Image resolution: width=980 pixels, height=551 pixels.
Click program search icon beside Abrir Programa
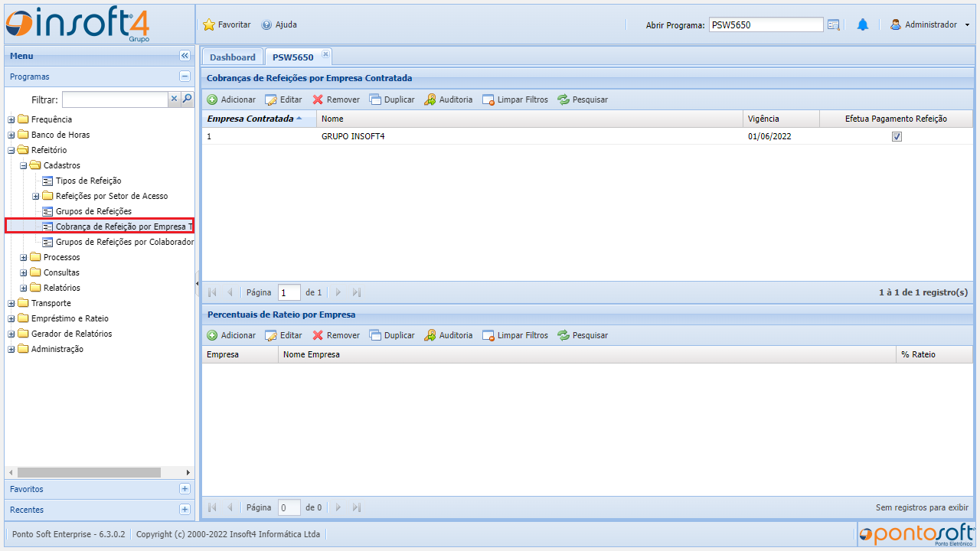pos(834,24)
